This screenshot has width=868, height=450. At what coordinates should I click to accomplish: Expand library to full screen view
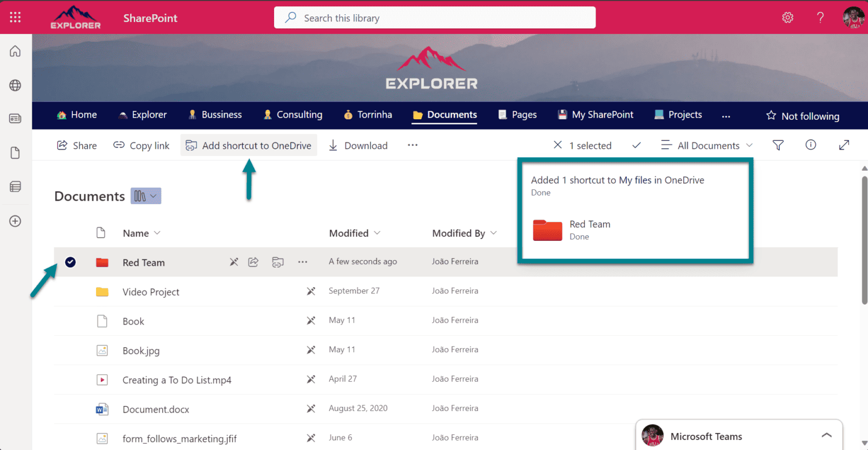point(844,145)
